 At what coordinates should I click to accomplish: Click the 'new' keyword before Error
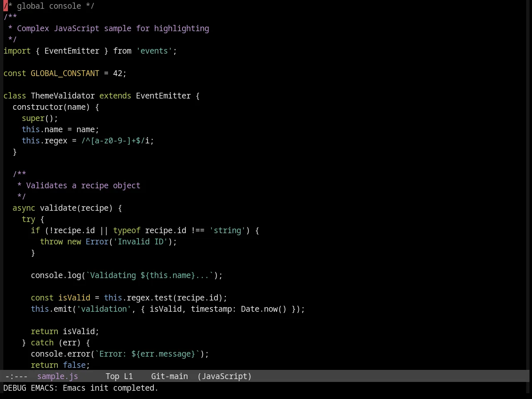point(74,241)
